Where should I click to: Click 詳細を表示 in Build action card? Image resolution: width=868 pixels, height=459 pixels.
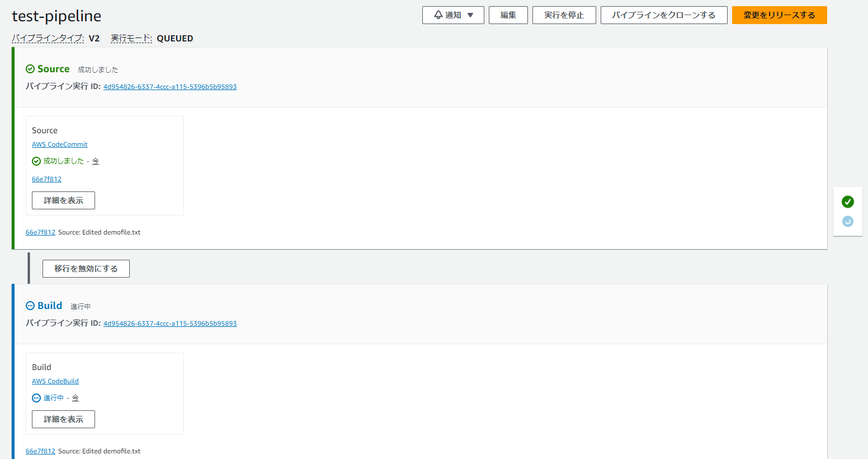[63, 419]
